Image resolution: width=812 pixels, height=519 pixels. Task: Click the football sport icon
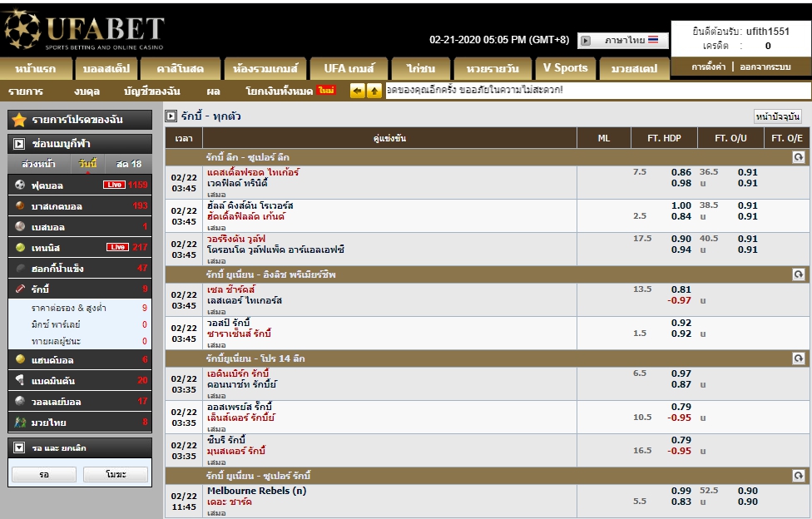(x=20, y=185)
